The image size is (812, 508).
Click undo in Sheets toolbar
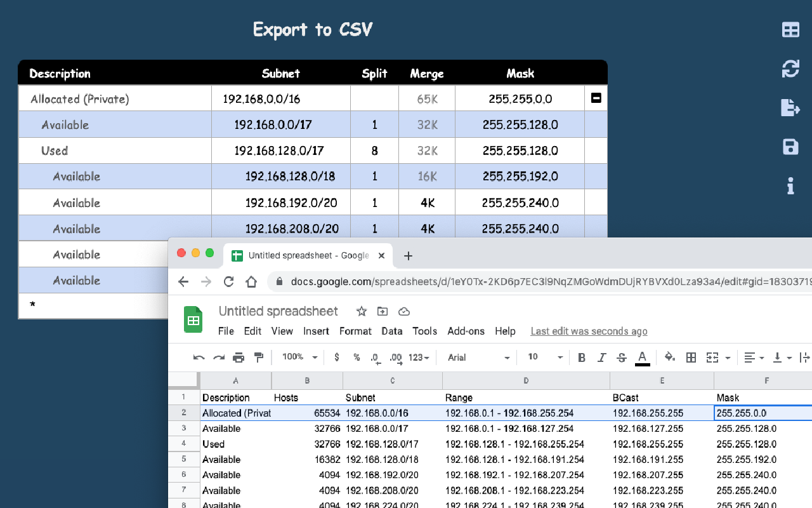coord(199,358)
